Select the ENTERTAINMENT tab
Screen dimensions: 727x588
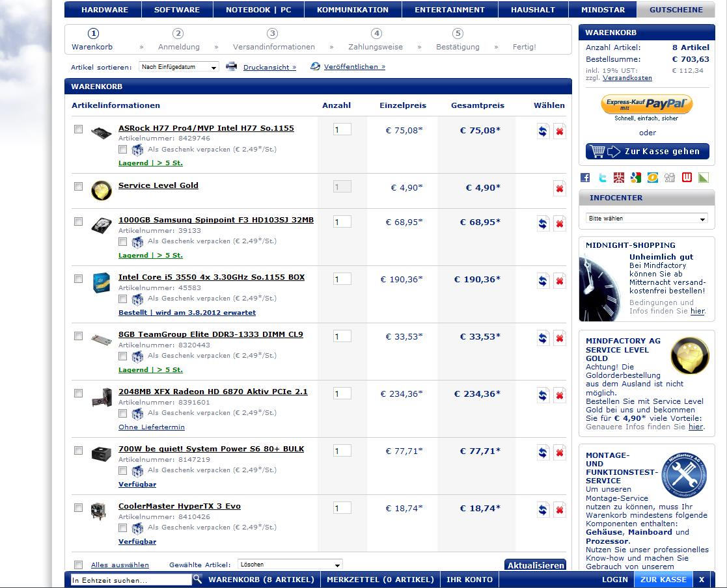point(450,10)
